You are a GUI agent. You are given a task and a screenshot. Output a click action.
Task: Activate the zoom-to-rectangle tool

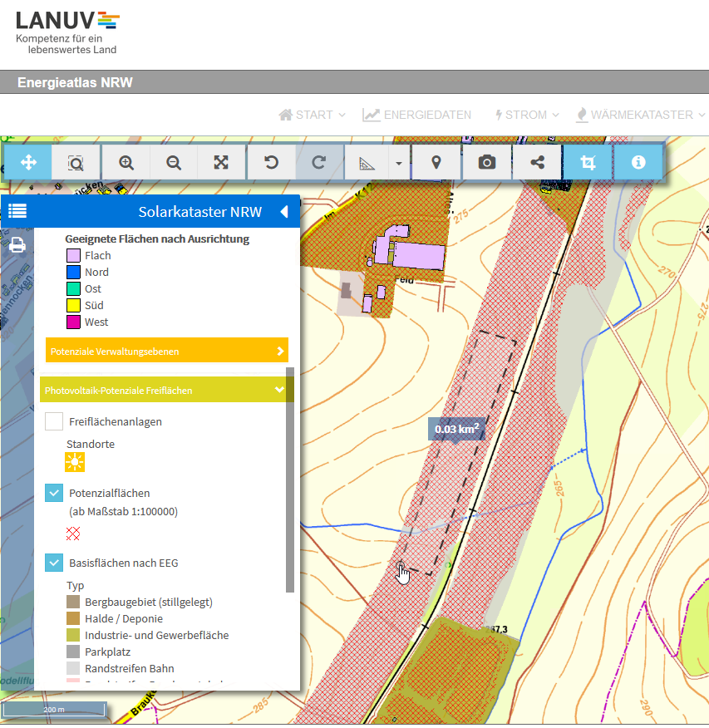click(76, 163)
